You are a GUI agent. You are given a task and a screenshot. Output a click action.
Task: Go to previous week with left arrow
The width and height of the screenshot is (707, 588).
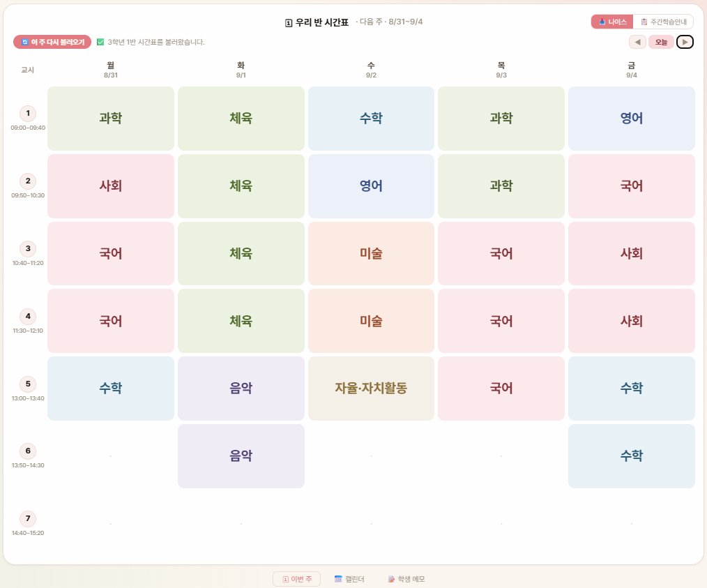pos(637,42)
